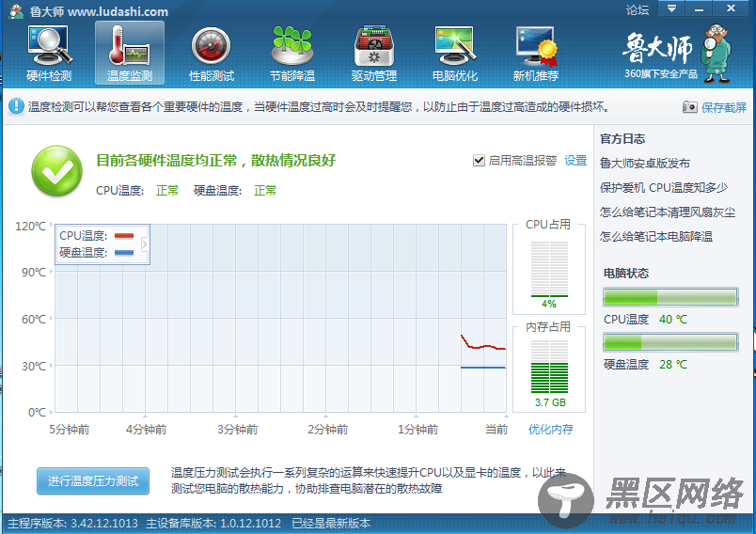Open the 节能降温 energy saving tab
Viewport: 756px width, 534px height.
[292, 54]
